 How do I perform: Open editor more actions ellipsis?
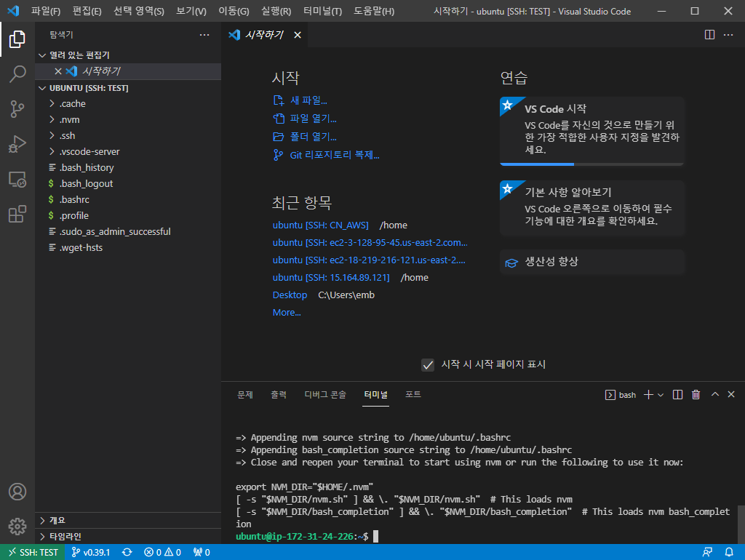tap(728, 35)
